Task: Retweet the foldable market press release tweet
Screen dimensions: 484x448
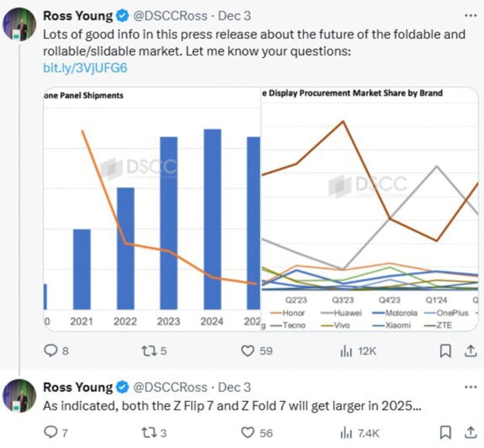Action: (154, 351)
